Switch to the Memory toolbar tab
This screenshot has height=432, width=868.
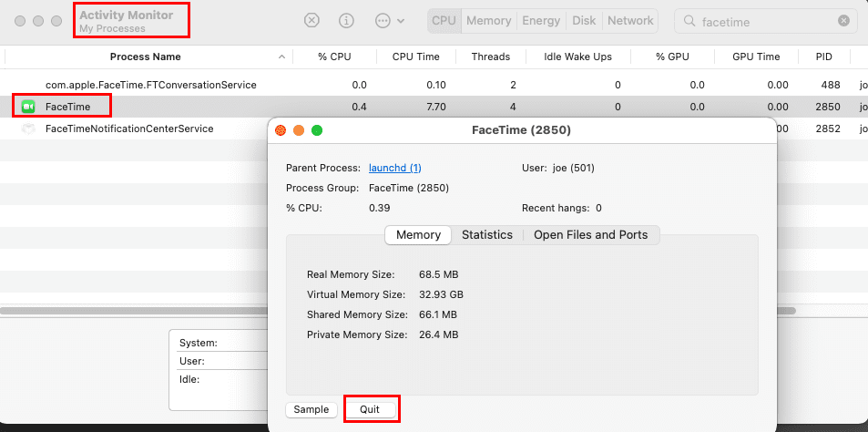click(x=488, y=20)
